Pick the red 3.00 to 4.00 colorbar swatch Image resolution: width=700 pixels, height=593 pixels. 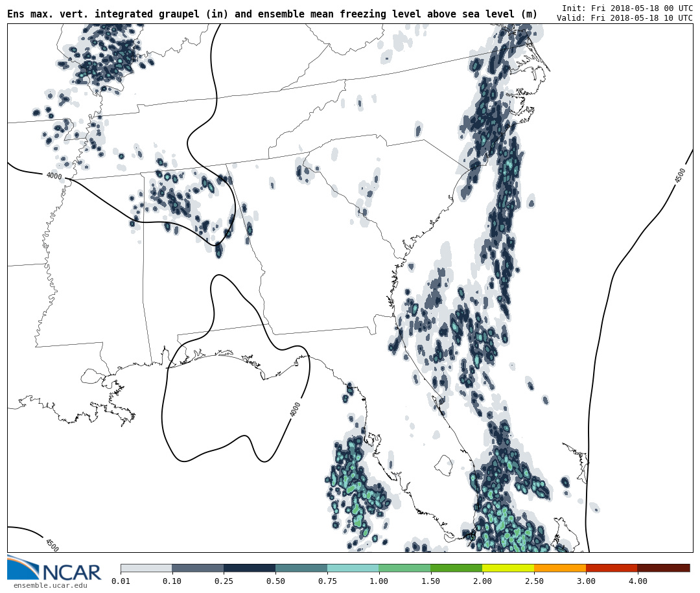coord(611,568)
